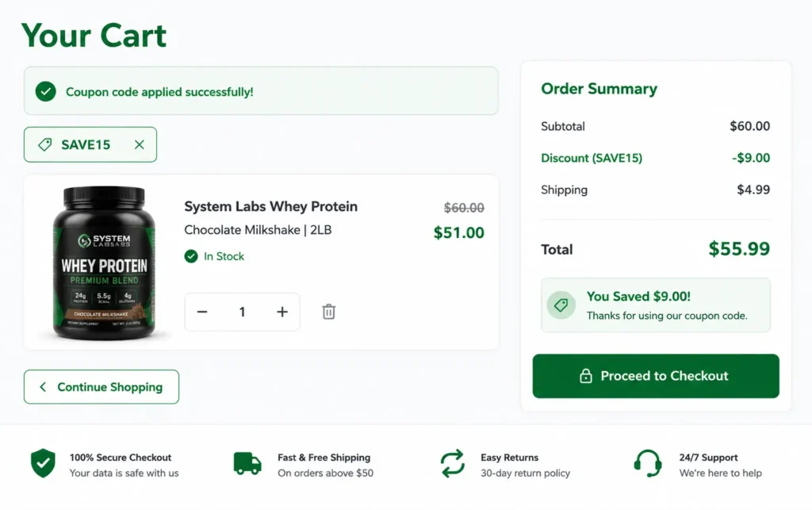Click the $51.00 discounted price
Viewport: 812px width, 510px height.
(459, 233)
